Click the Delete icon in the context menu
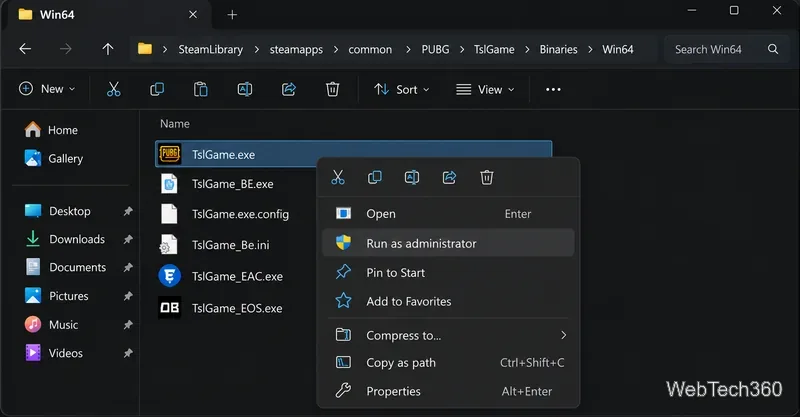This screenshot has height=417, width=800. [x=487, y=177]
